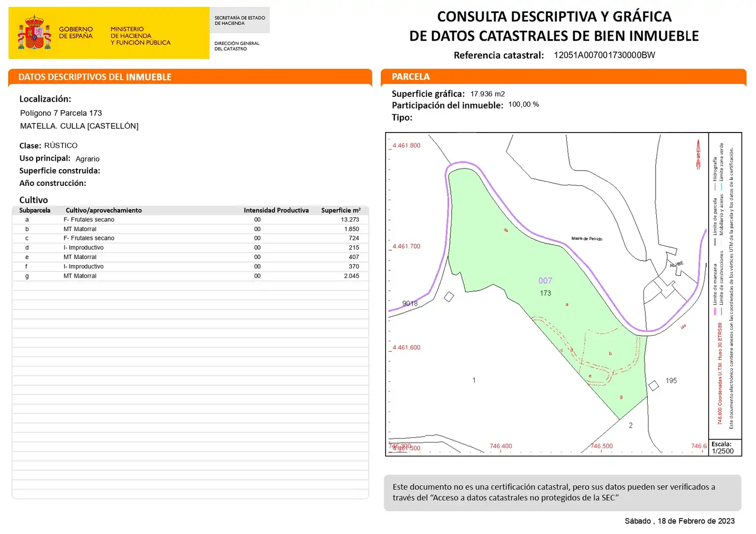Select the use value "Agrario"

(x=88, y=159)
